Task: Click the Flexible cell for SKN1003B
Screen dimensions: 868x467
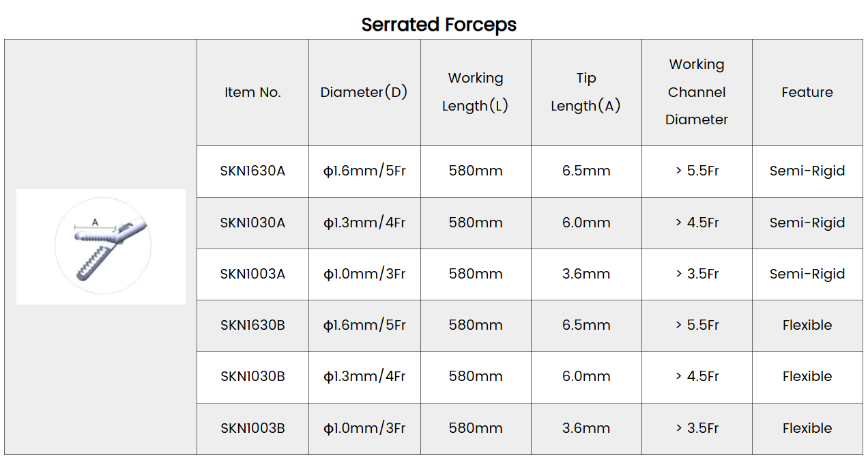Action: coord(807,428)
